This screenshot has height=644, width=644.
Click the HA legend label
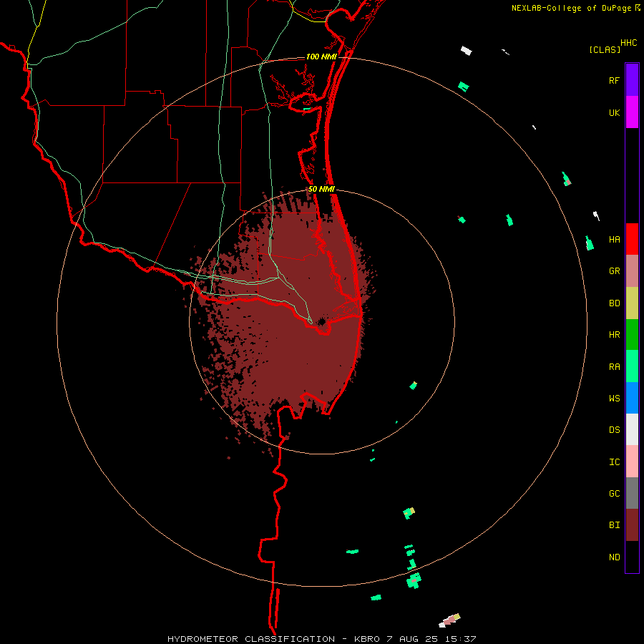pyautogui.click(x=614, y=240)
